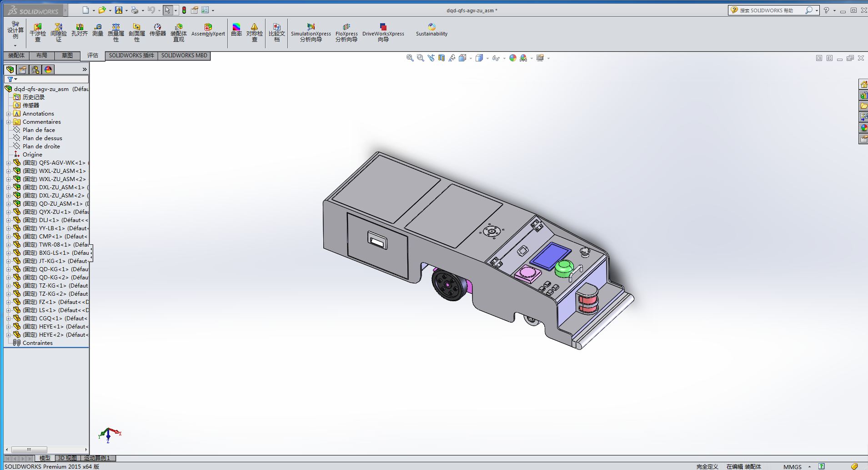
Task: Switch to the 装配体 ribbon tab
Action: pos(16,56)
